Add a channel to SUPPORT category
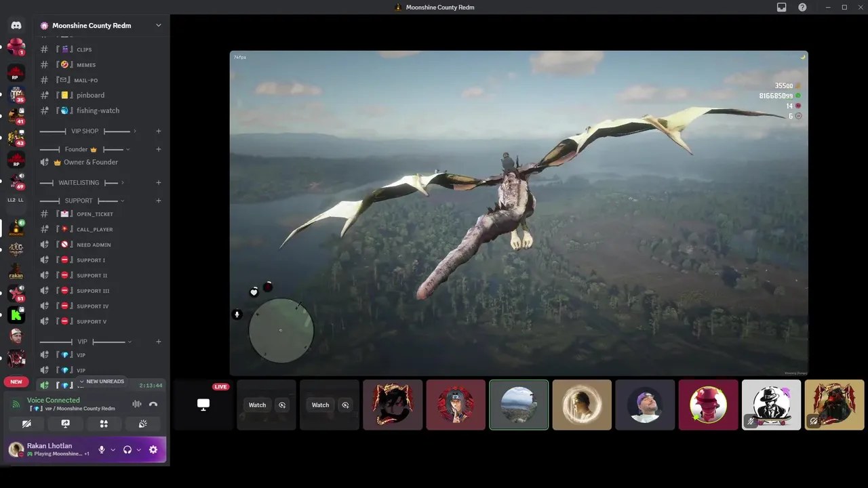This screenshot has height=488, width=868. (159, 201)
